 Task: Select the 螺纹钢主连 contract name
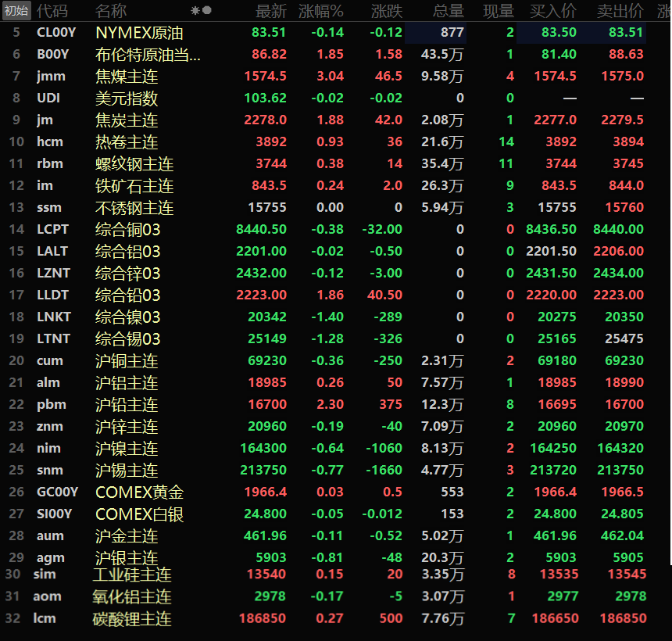(x=134, y=164)
